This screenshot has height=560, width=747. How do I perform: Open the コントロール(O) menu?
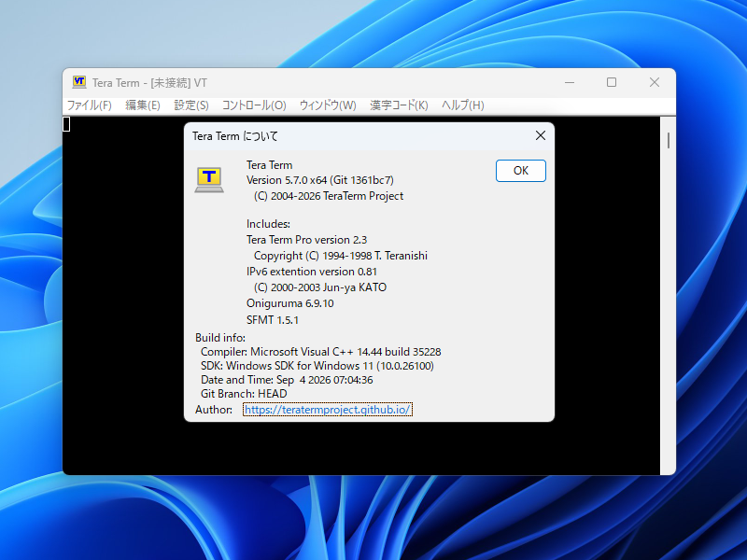click(254, 105)
